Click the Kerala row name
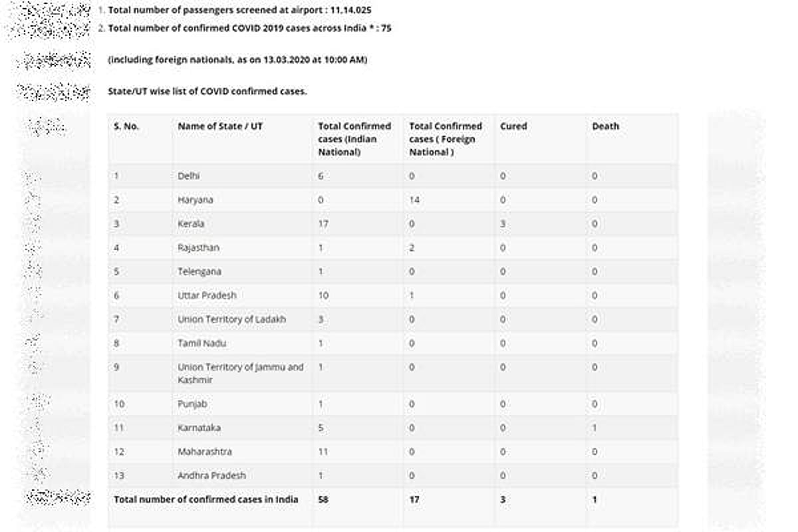Image resolution: width=798 pixels, height=532 pixels. pyautogui.click(x=191, y=224)
